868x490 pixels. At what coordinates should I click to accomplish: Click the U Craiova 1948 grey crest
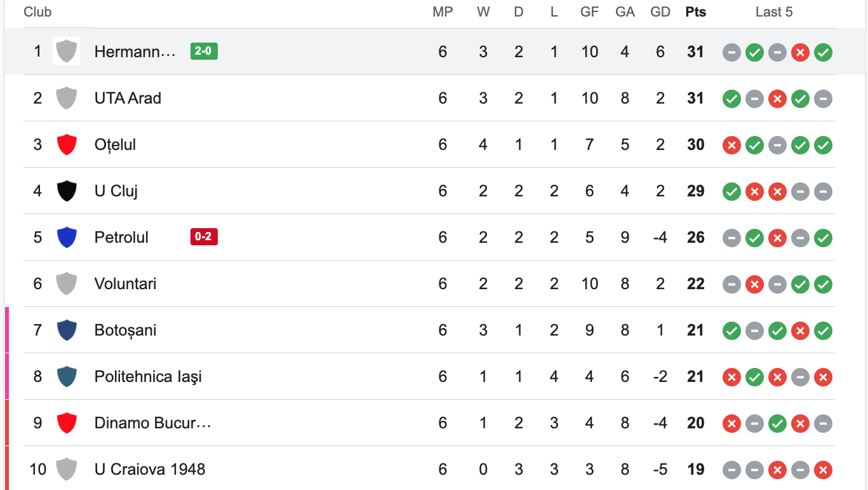click(x=67, y=469)
